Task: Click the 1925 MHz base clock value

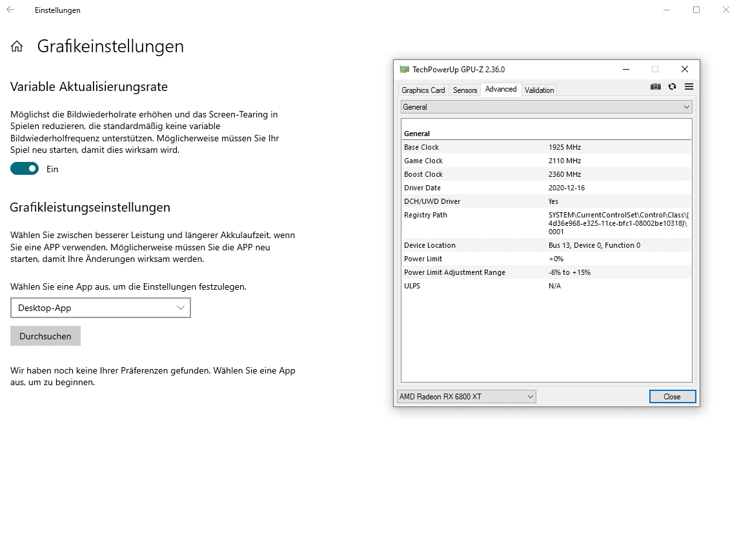Action: click(565, 147)
